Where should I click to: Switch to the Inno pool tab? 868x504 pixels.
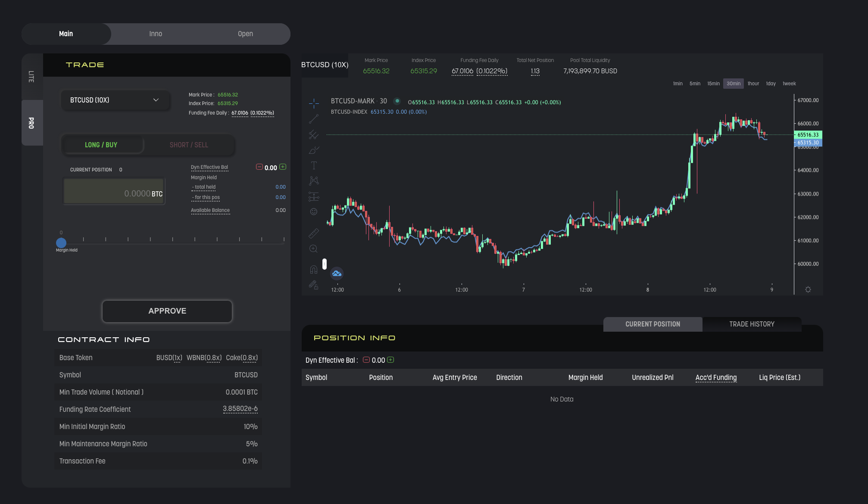point(156,34)
